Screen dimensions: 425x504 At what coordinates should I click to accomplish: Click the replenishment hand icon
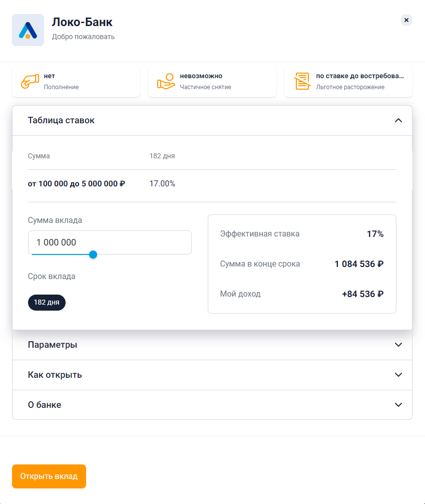click(30, 81)
